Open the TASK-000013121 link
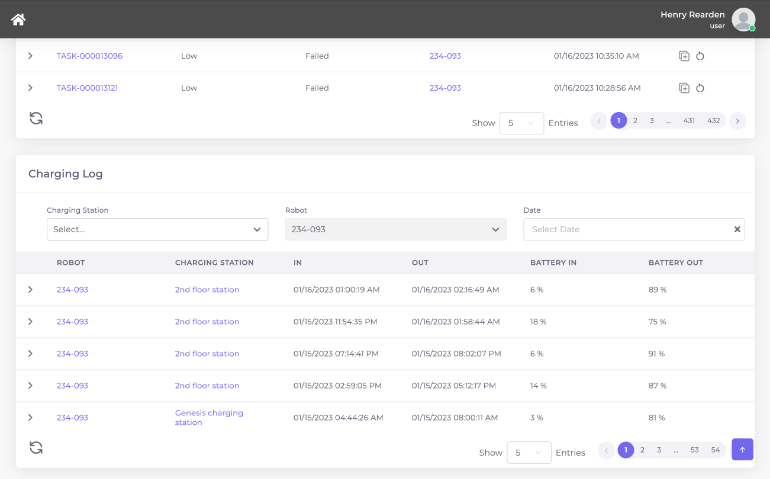 pos(87,88)
